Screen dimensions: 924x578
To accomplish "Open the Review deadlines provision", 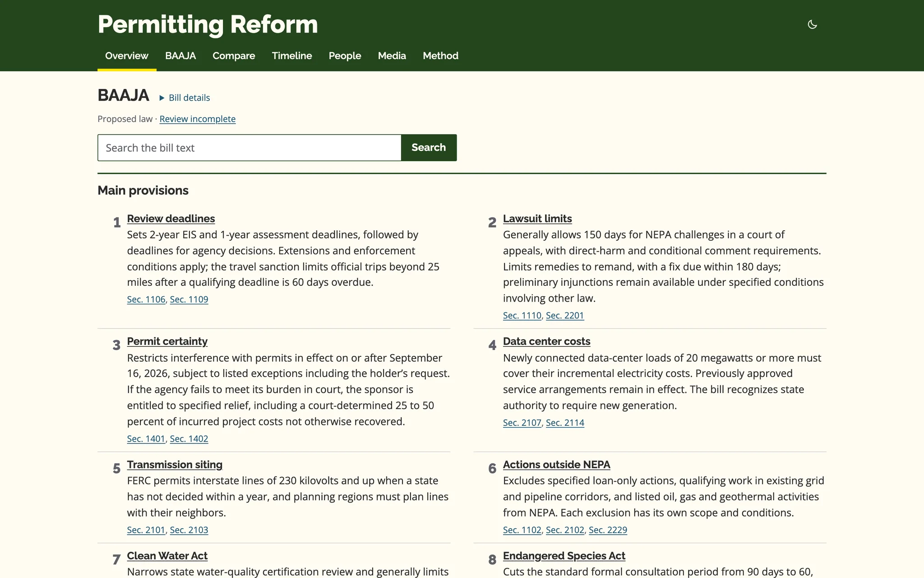I will pyautogui.click(x=171, y=219).
